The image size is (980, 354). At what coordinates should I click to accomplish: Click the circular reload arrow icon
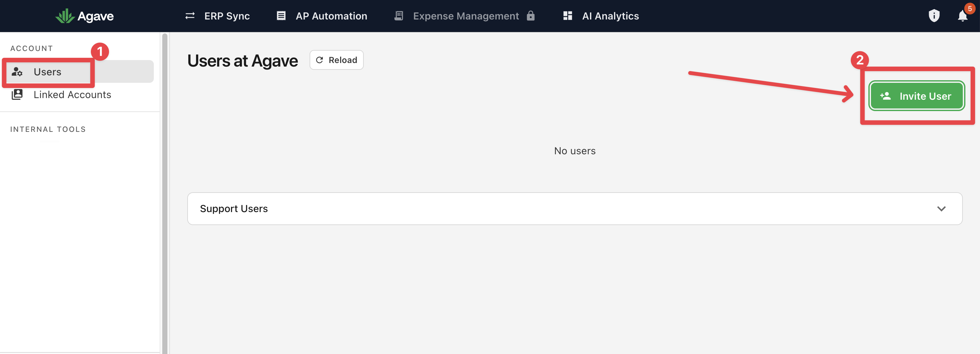click(x=320, y=60)
